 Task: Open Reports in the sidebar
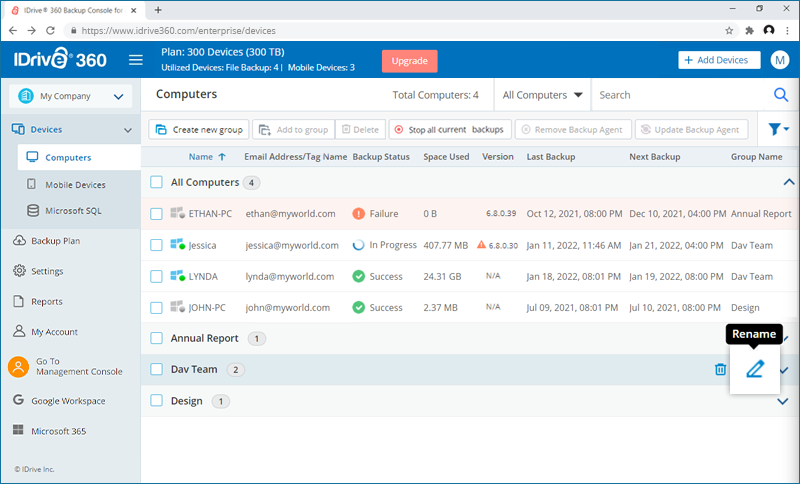46,301
